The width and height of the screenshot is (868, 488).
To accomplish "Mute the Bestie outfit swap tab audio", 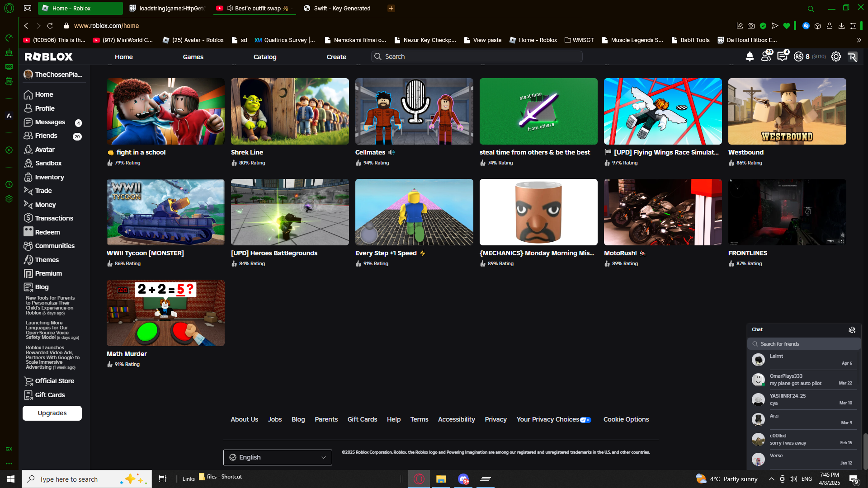I will 230,8.
